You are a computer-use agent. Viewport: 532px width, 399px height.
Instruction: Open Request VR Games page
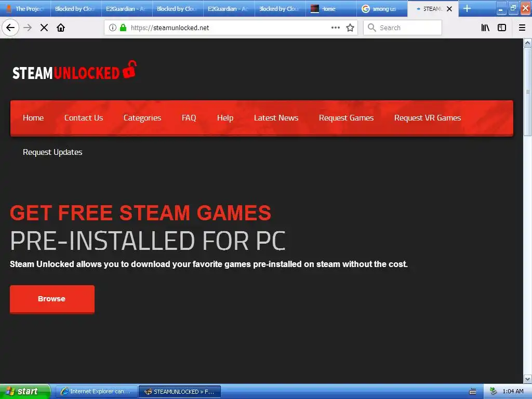pyautogui.click(x=428, y=118)
